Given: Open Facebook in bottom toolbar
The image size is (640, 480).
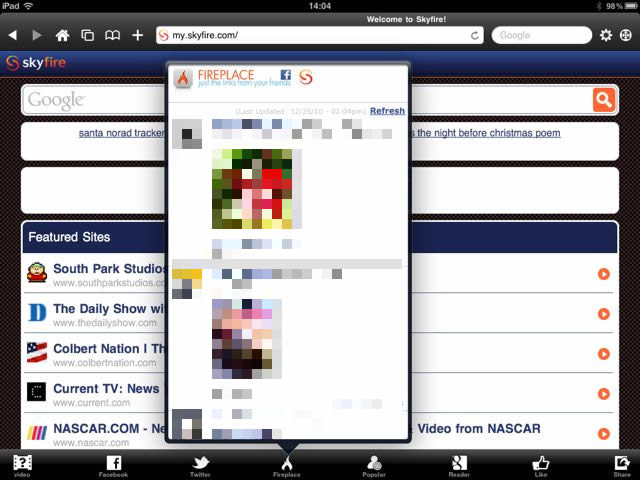Looking at the screenshot, I should pos(113,466).
